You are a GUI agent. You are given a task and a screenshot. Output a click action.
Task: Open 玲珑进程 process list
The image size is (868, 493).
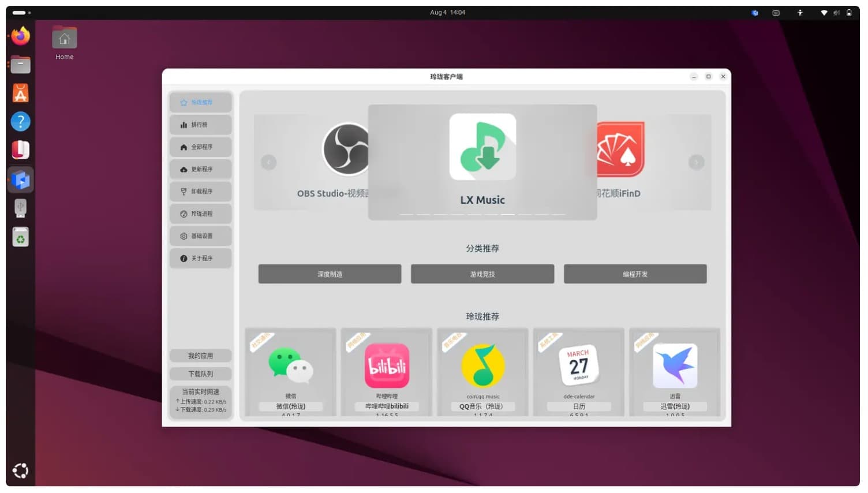200,214
